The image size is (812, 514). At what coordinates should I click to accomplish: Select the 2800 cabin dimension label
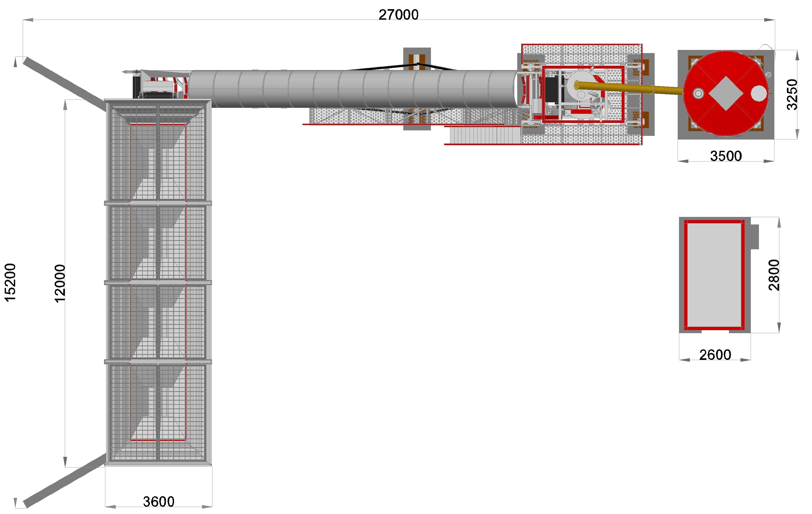774,275
